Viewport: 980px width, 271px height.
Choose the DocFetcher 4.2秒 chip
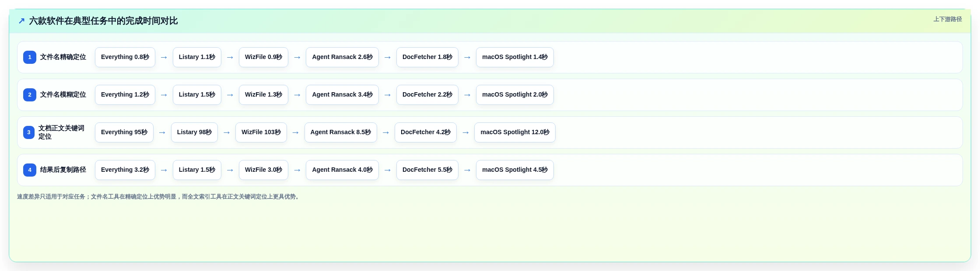pos(426,132)
